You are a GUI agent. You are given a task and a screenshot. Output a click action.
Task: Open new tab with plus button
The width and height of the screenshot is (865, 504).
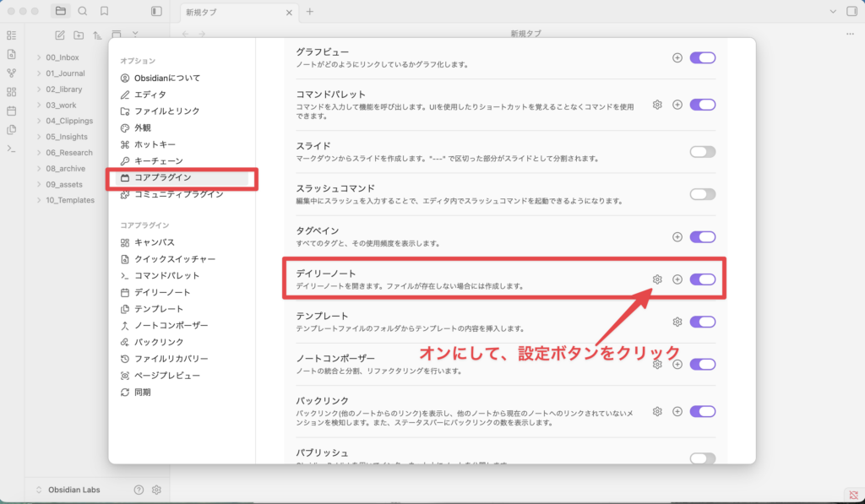310,12
